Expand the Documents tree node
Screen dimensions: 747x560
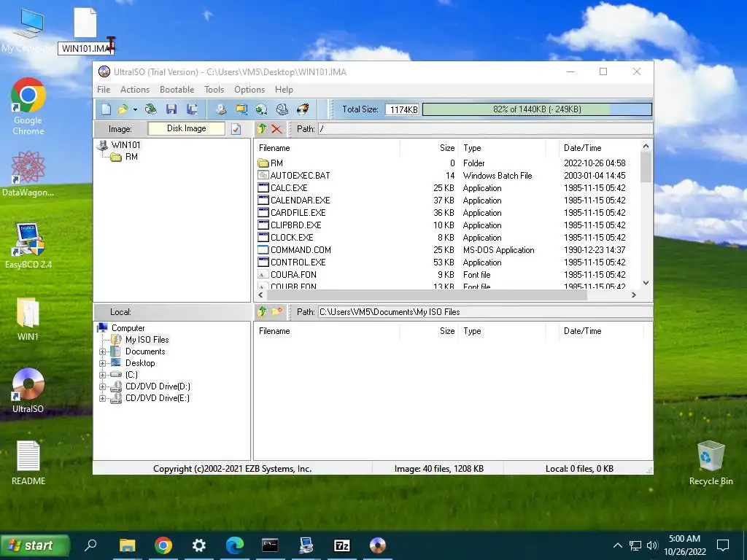(x=102, y=352)
